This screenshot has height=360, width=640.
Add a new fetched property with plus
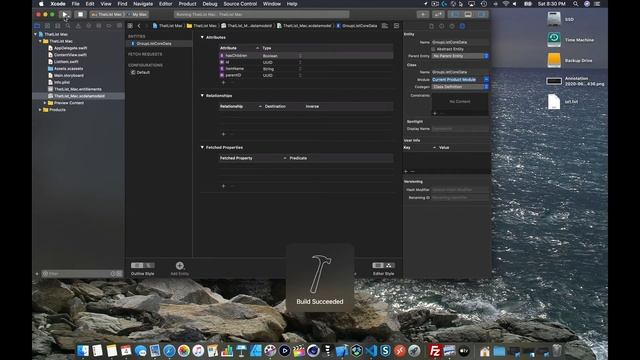pyautogui.click(x=223, y=186)
